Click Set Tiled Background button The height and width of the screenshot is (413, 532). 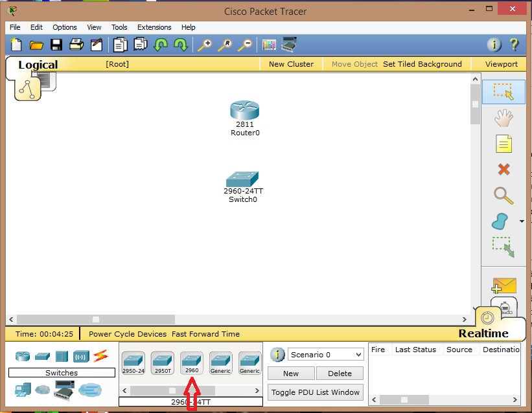(422, 64)
